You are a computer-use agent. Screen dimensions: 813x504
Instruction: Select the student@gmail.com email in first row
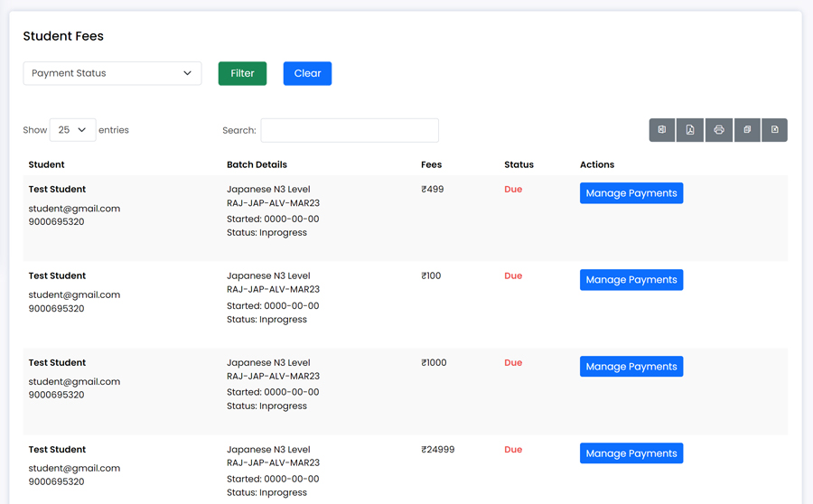coord(74,209)
